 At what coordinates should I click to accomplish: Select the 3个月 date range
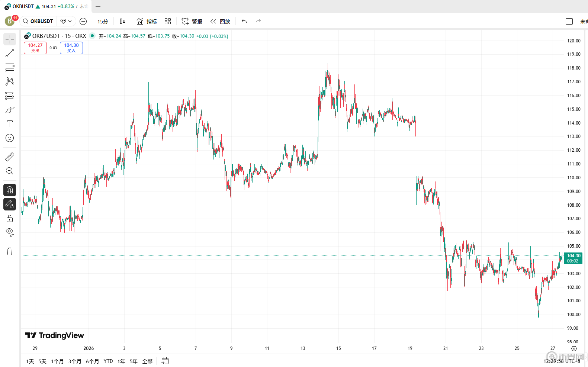click(75, 361)
